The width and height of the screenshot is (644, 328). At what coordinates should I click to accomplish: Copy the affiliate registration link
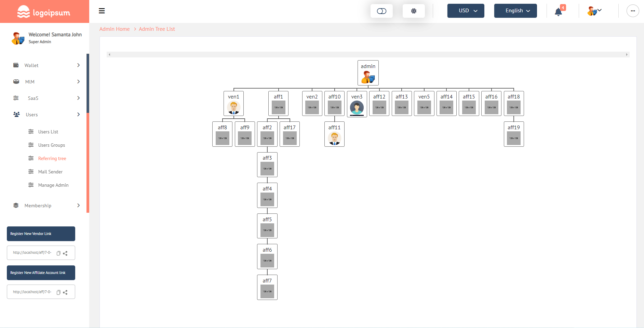click(58, 292)
